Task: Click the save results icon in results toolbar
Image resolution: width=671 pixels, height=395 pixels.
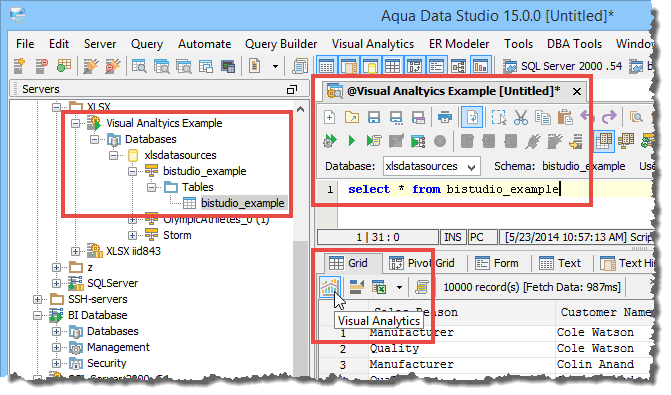Action: click(356, 287)
